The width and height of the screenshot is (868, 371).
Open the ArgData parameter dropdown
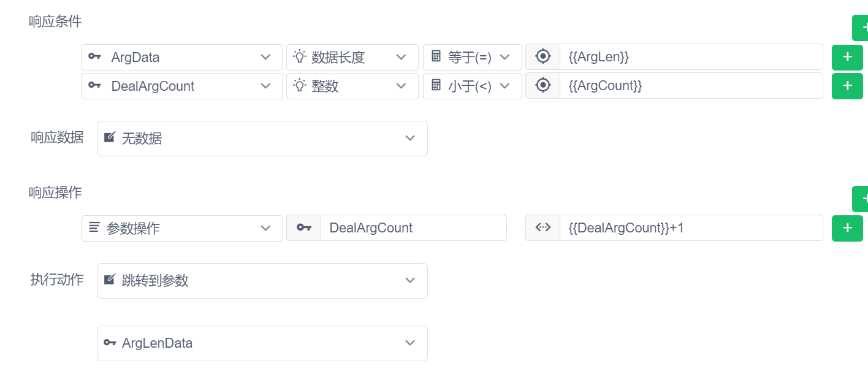click(x=182, y=57)
